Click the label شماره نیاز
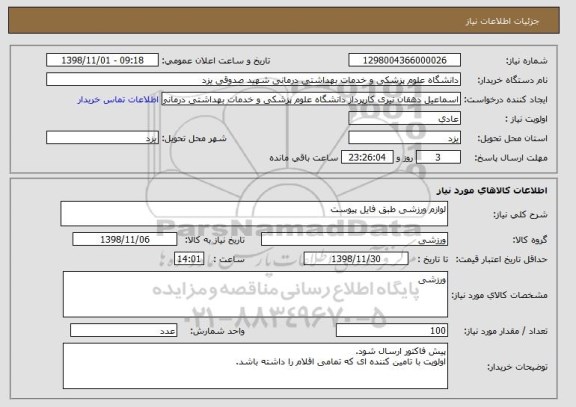 [x=527, y=61]
